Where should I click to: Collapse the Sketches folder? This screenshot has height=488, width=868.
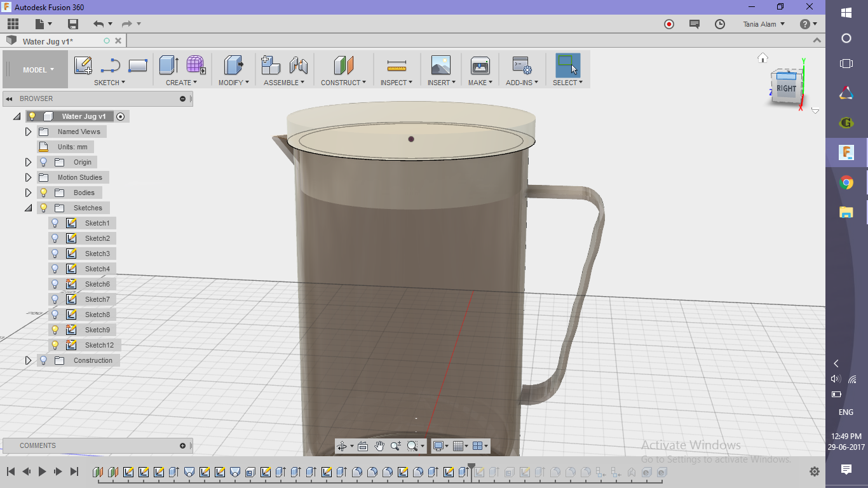(28, 208)
